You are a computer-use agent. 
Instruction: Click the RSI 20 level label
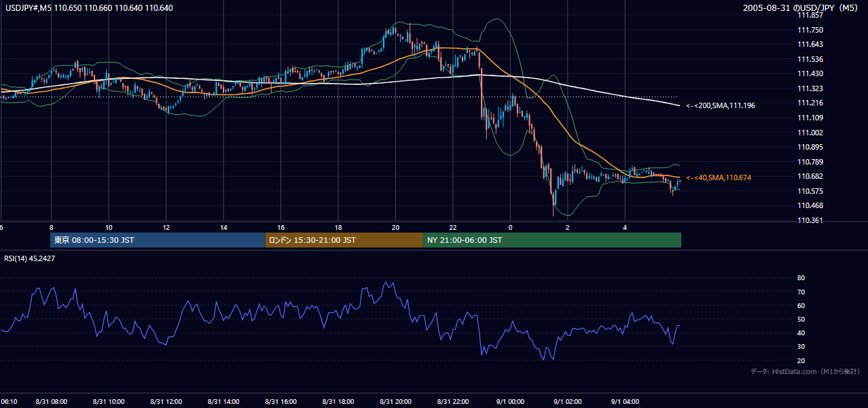click(801, 360)
